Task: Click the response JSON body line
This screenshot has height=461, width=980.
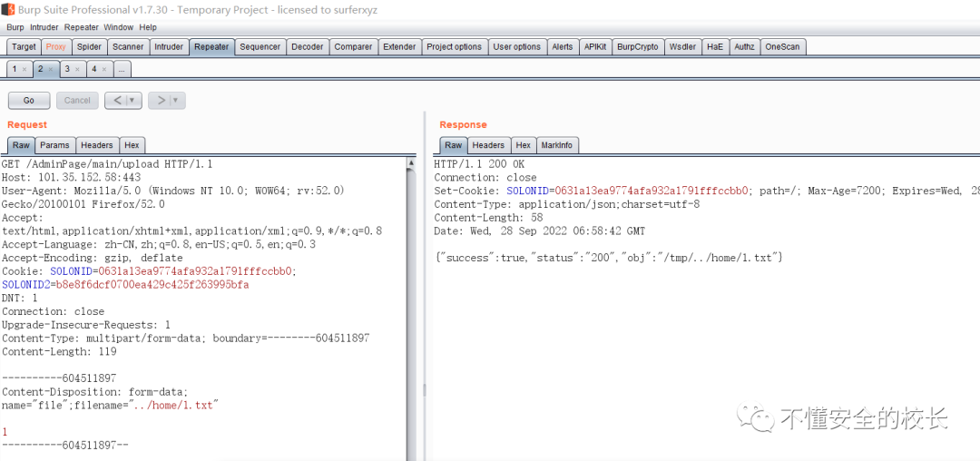Action: point(609,258)
